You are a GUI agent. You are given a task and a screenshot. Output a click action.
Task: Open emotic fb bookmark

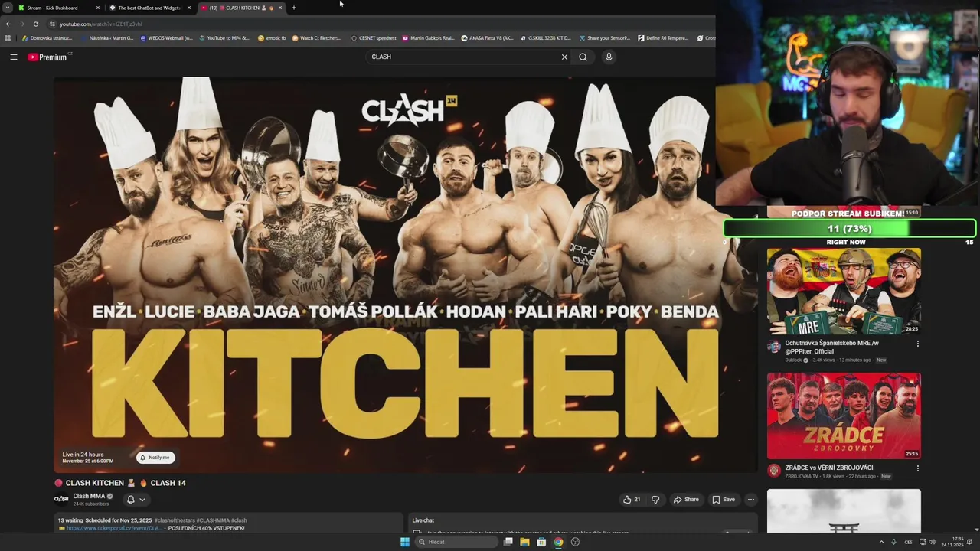(x=272, y=37)
